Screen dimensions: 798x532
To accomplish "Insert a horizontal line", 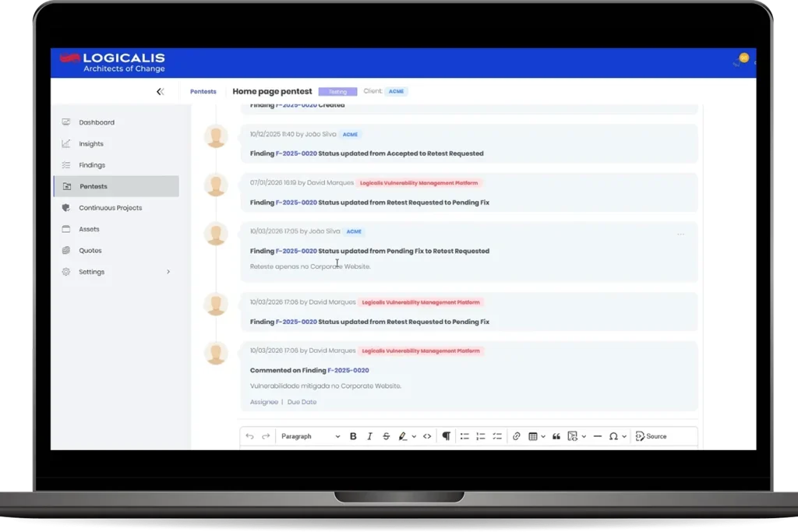I will pyautogui.click(x=598, y=436).
